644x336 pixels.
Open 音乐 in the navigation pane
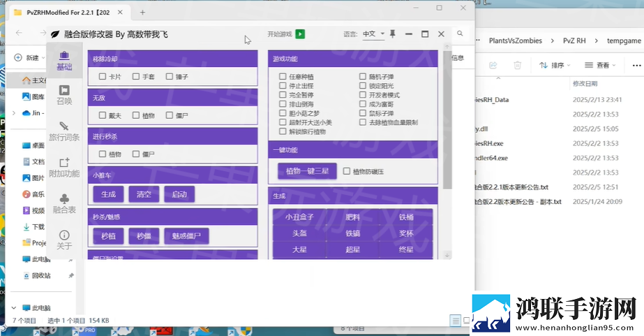pyautogui.click(x=33, y=194)
